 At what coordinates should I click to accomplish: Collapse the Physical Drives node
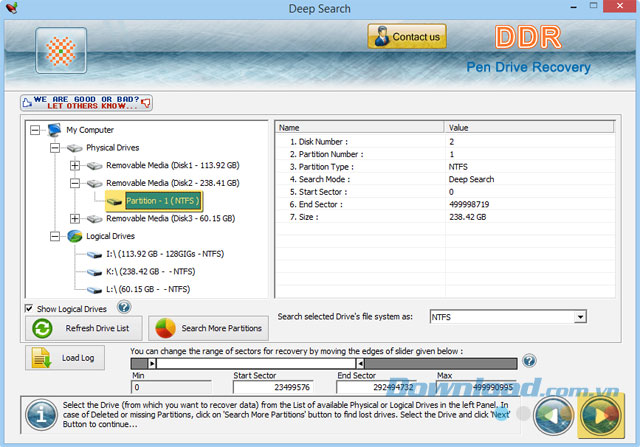pyautogui.click(x=55, y=148)
